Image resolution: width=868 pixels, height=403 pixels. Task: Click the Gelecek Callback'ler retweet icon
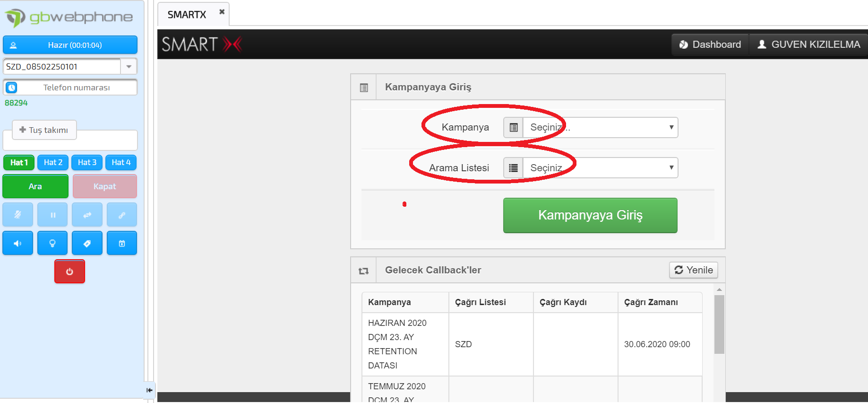pos(363,271)
